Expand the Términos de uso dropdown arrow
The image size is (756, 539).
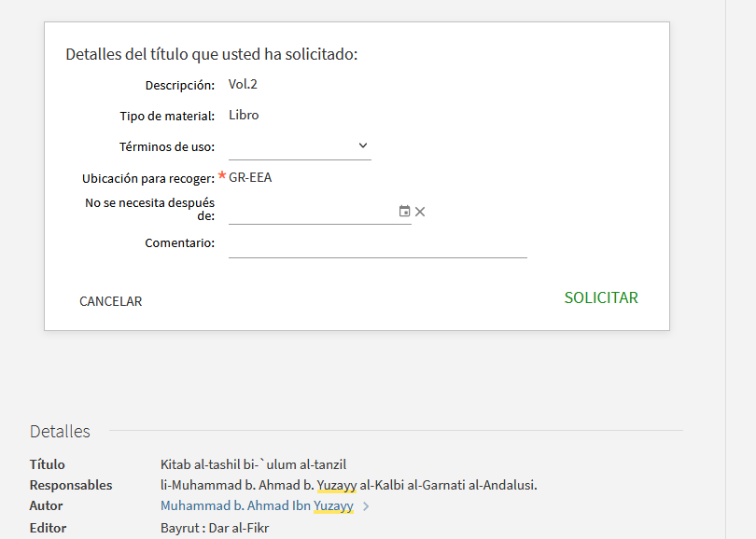coord(363,145)
